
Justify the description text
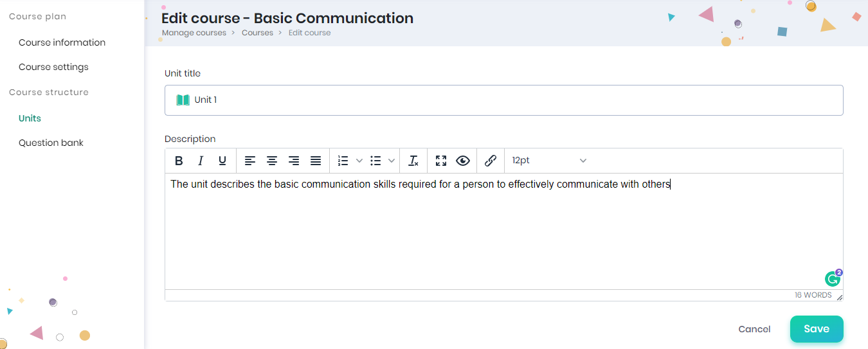316,161
